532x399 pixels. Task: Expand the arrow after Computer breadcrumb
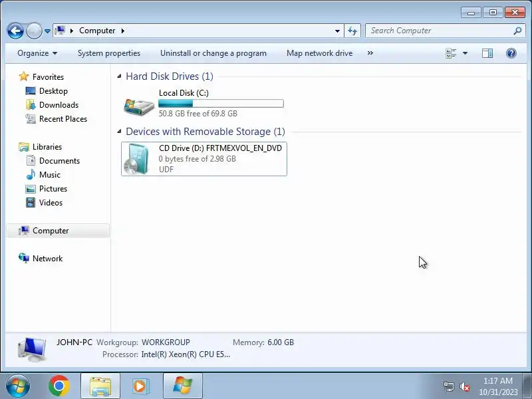click(123, 31)
